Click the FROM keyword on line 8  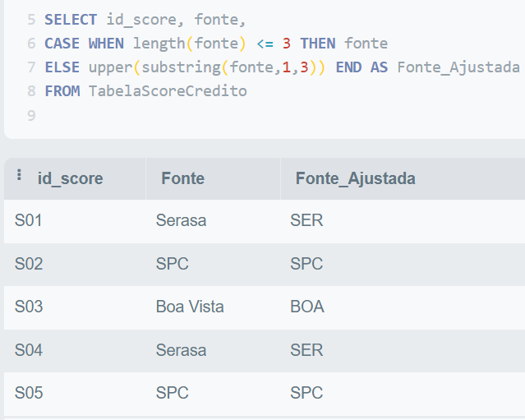point(62,91)
